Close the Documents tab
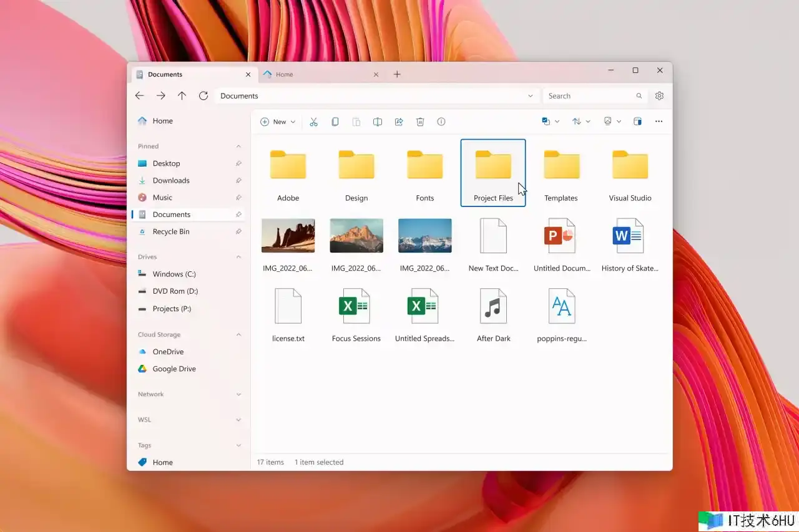Image resolution: width=799 pixels, height=532 pixels. coord(248,74)
